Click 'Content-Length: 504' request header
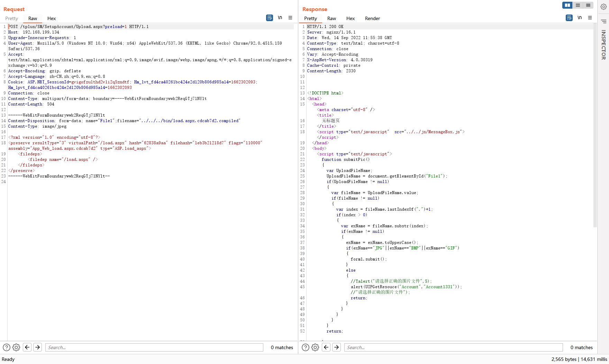The height and width of the screenshot is (364, 609). (31, 104)
